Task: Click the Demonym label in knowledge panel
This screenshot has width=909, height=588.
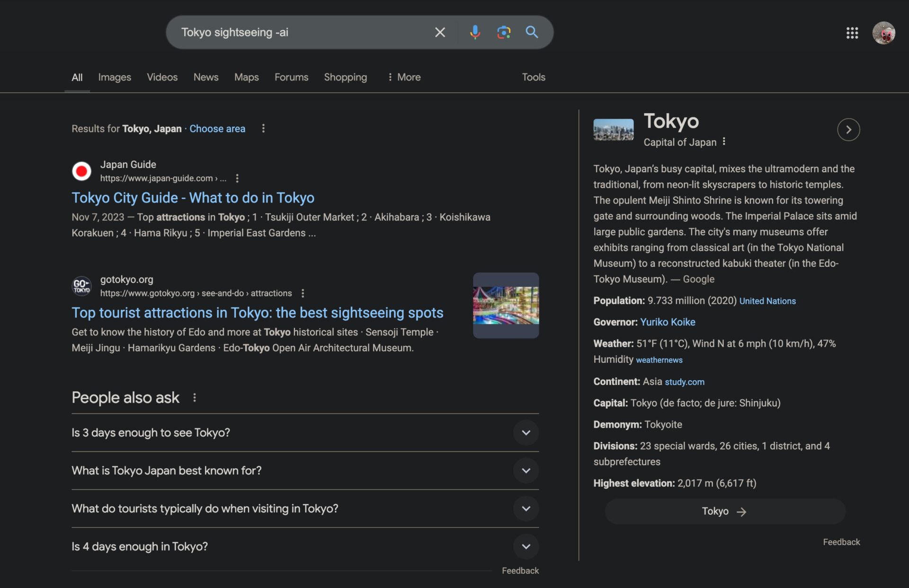Action: [617, 425]
